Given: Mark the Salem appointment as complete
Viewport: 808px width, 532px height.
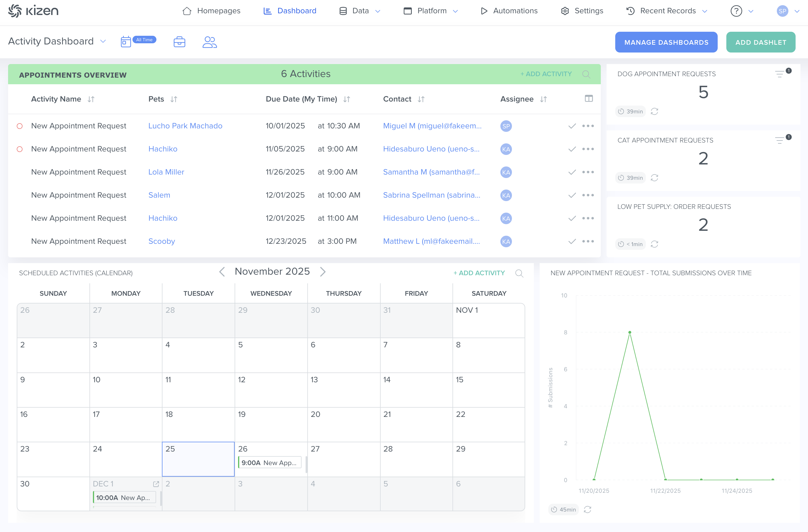Looking at the screenshot, I should [x=572, y=195].
